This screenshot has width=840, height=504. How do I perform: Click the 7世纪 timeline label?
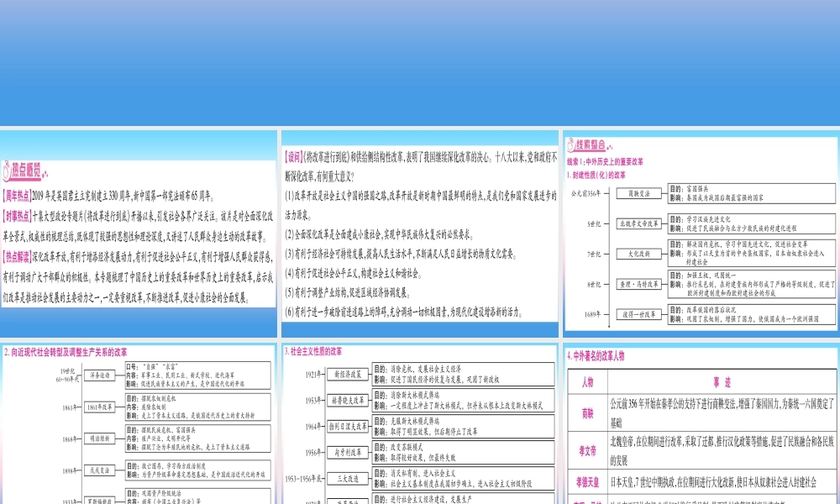click(594, 254)
